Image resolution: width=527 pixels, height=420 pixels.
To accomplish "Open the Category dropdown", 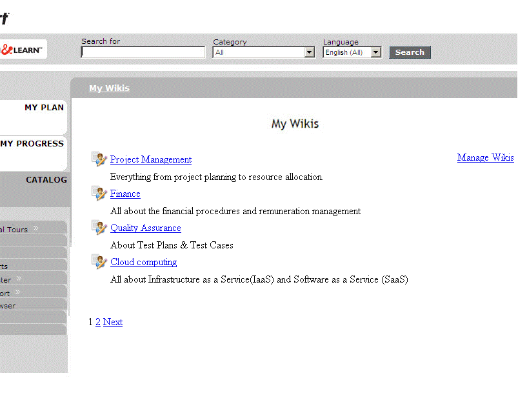I will (264, 52).
